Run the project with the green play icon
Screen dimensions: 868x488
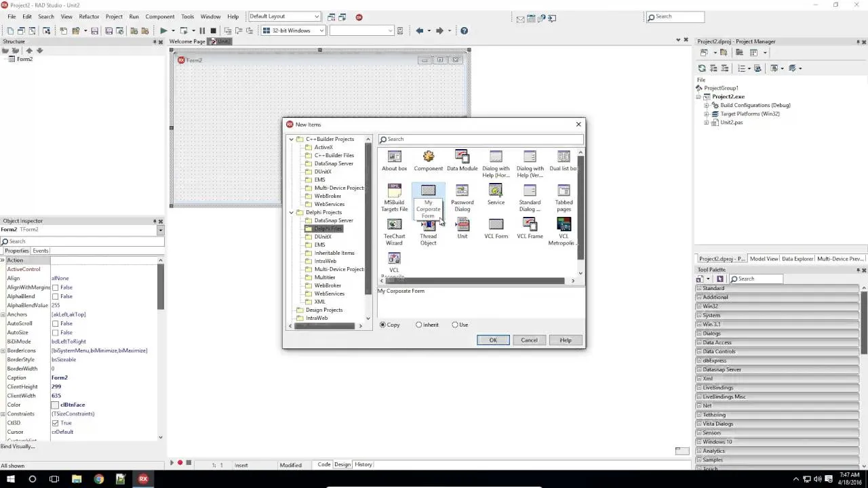(163, 30)
